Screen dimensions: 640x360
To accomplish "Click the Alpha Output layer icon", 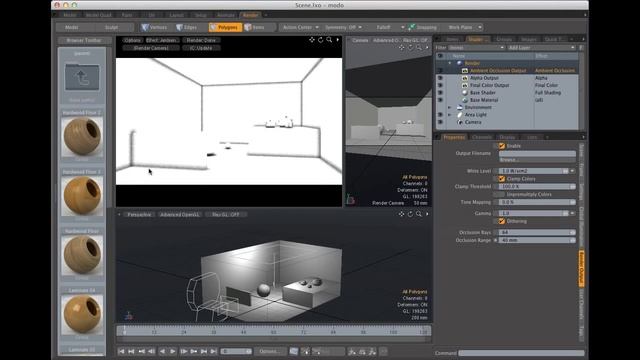I will pos(464,78).
